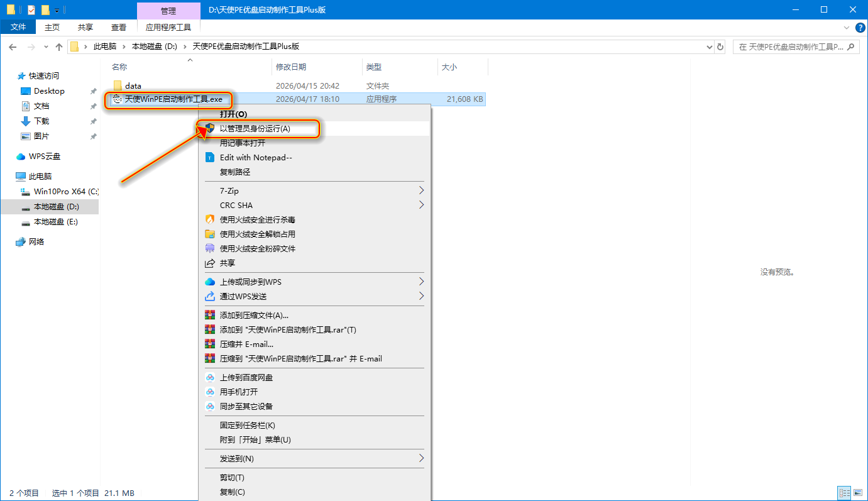
Task: Open 本地磁盘 (E:) in sidebar
Action: (55, 221)
